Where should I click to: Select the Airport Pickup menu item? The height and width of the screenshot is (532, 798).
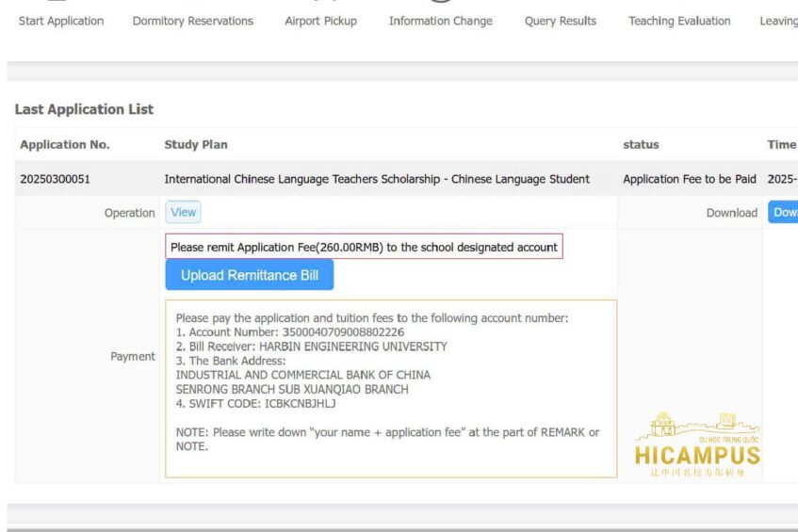tap(320, 21)
